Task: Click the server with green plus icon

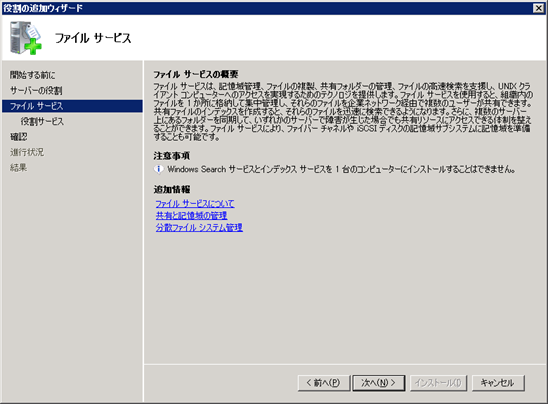Action: pos(26,38)
